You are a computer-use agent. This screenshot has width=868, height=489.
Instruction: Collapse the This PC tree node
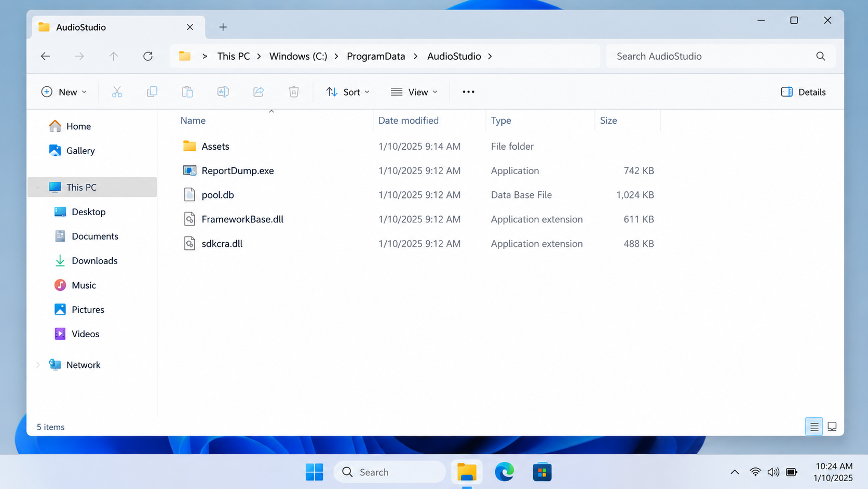pyautogui.click(x=38, y=188)
